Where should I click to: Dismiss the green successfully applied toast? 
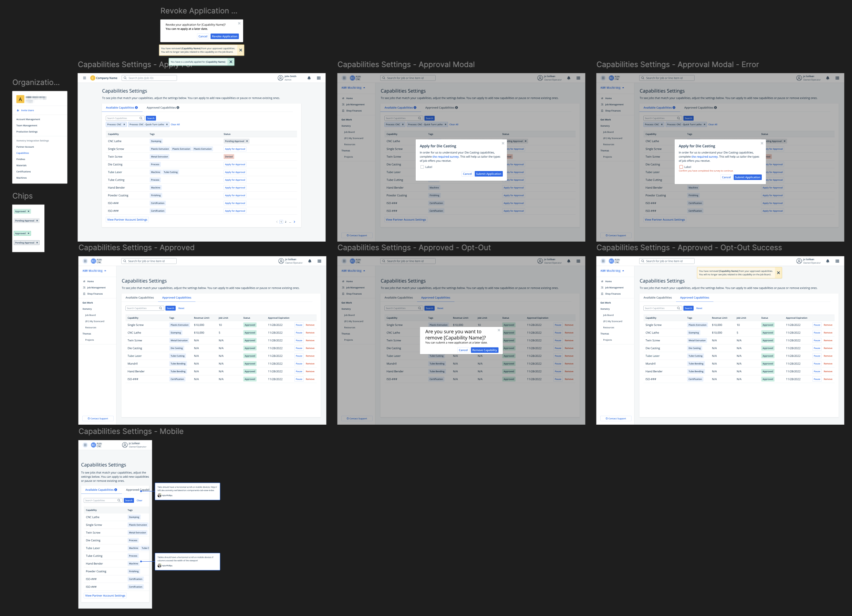pyautogui.click(x=231, y=62)
